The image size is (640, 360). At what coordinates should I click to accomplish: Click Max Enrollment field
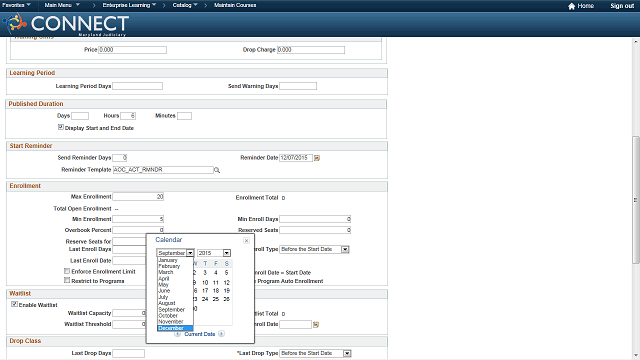click(x=138, y=197)
